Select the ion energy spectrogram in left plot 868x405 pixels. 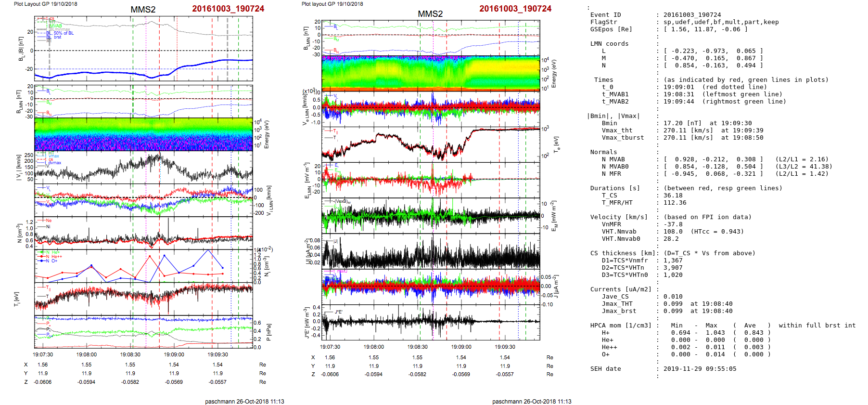(143, 134)
